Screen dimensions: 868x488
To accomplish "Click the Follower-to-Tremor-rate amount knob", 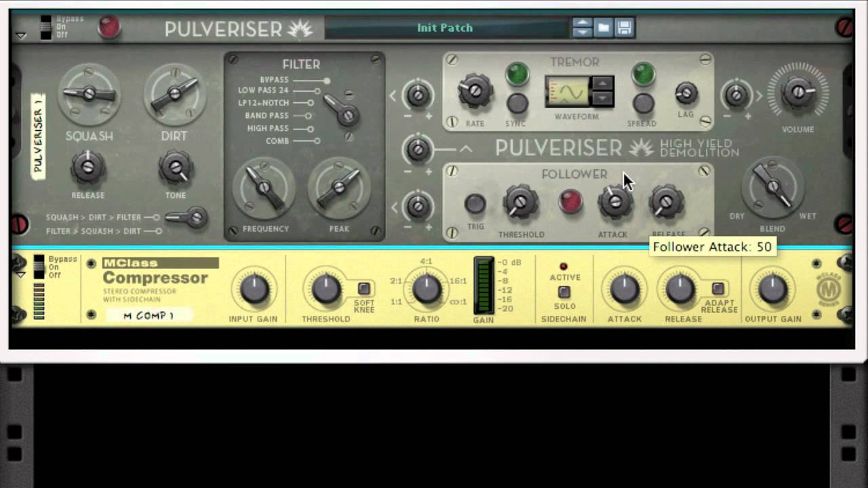I will [418, 149].
